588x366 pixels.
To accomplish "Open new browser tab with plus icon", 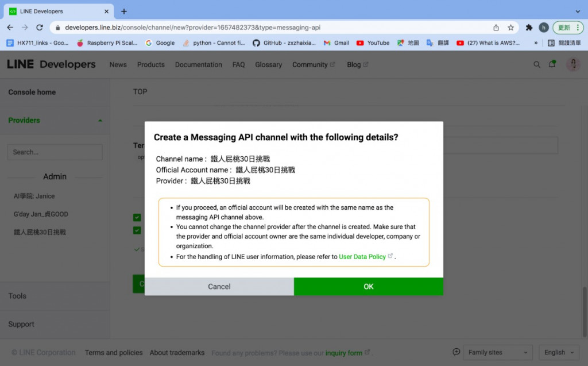I will tap(124, 11).
